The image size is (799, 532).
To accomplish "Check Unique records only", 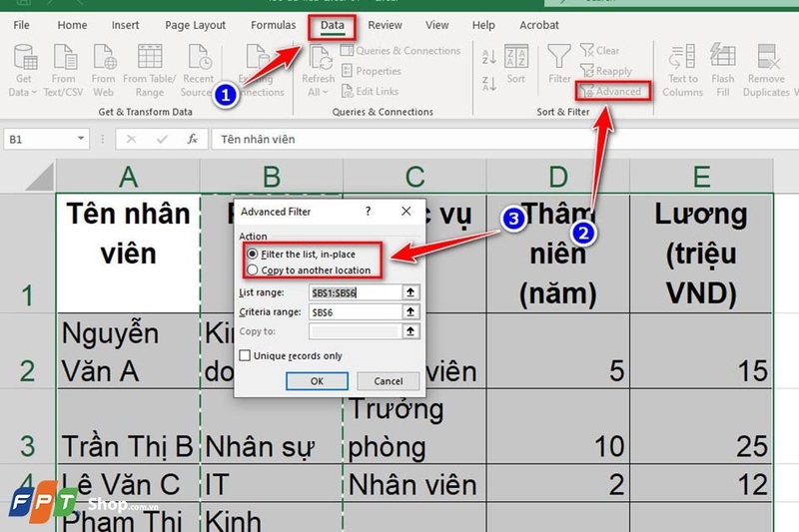I will click(291, 356).
